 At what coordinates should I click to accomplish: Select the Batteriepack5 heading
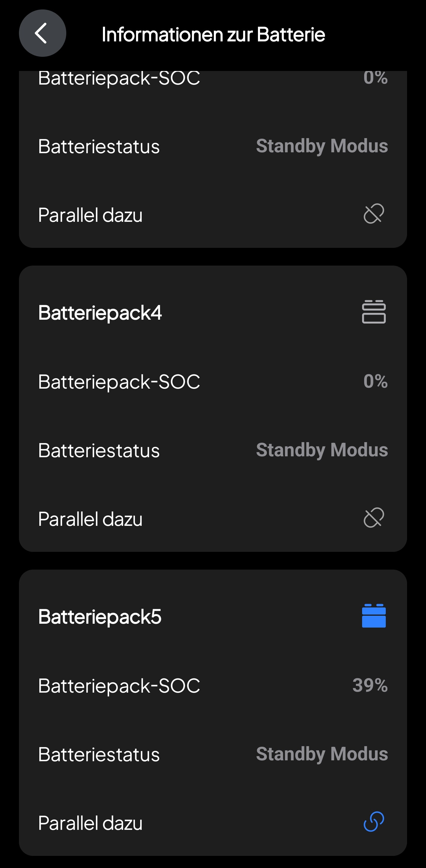coord(100,617)
